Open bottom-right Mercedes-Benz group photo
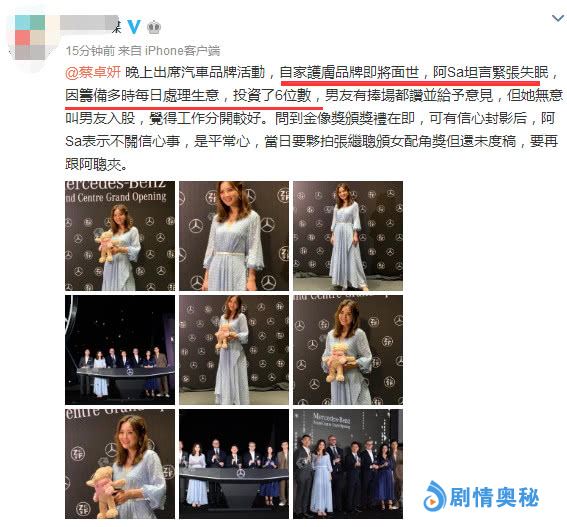Viewport: 567px width, 527px height. tap(348, 464)
